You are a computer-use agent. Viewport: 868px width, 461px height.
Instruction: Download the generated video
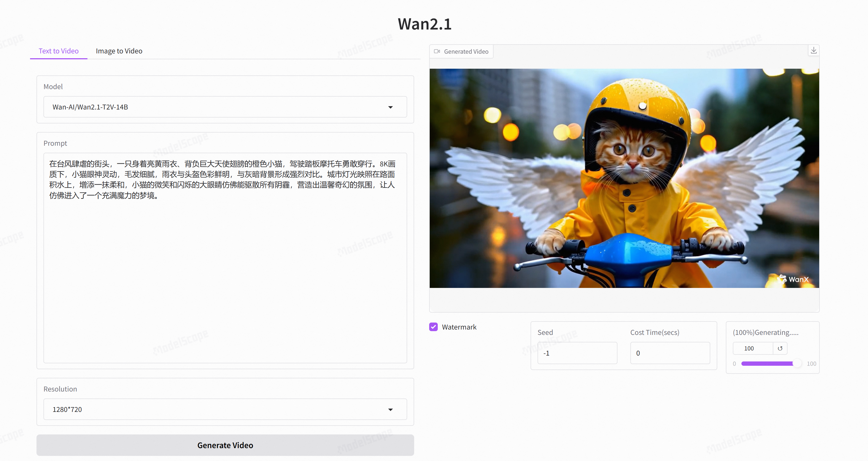tap(813, 50)
